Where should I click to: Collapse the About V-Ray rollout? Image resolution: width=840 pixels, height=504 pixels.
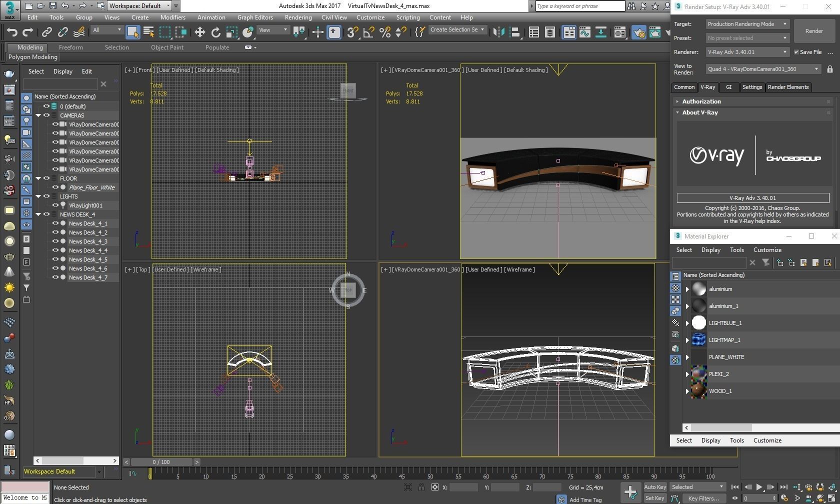pos(752,112)
